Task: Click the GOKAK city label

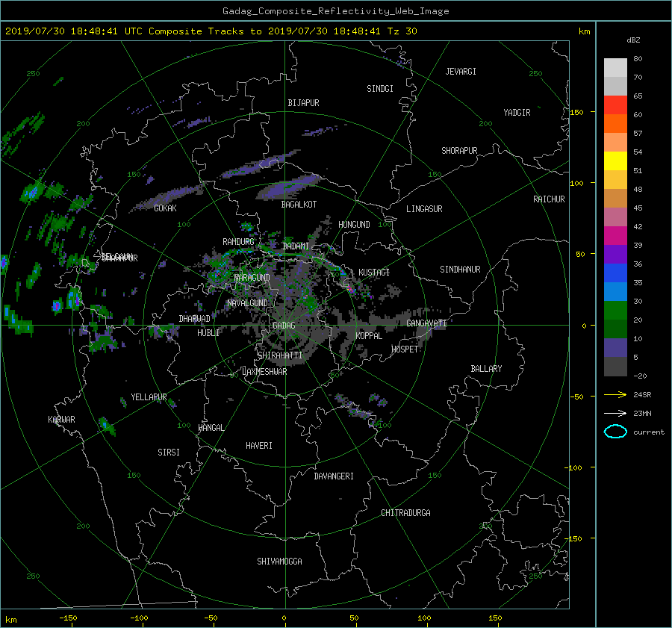Action: pyautogui.click(x=165, y=208)
